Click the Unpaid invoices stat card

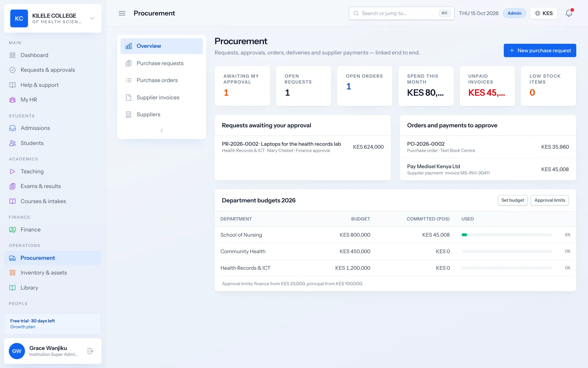pyautogui.click(x=487, y=86)
